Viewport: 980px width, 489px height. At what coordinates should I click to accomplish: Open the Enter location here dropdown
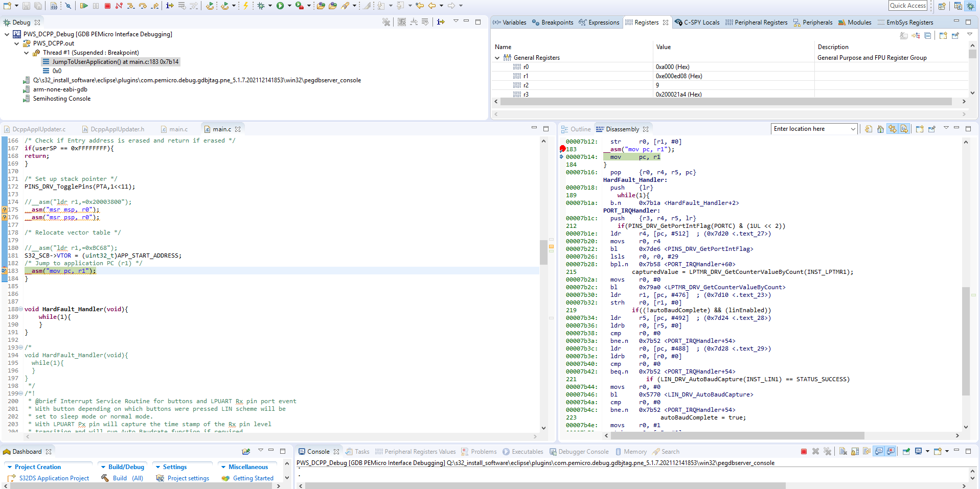click(853, 129)
